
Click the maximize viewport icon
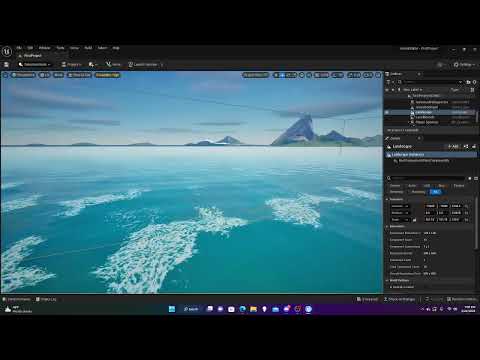378,75
